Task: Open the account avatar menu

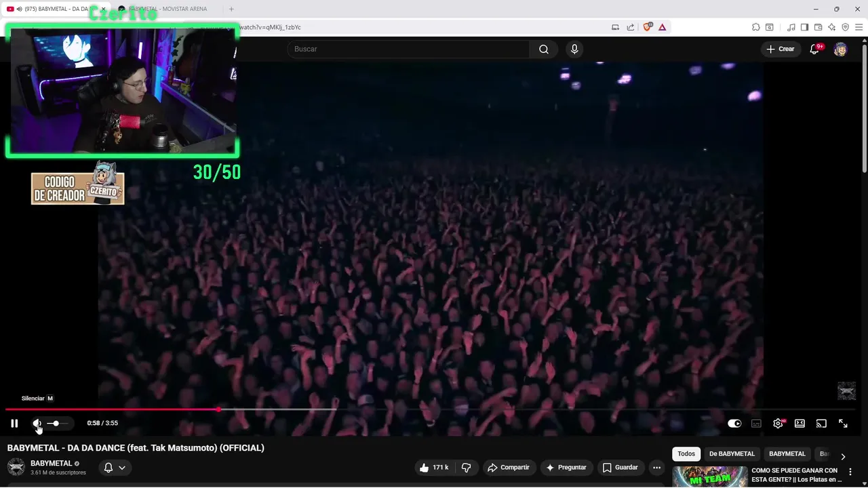Action: pos(840,49)
